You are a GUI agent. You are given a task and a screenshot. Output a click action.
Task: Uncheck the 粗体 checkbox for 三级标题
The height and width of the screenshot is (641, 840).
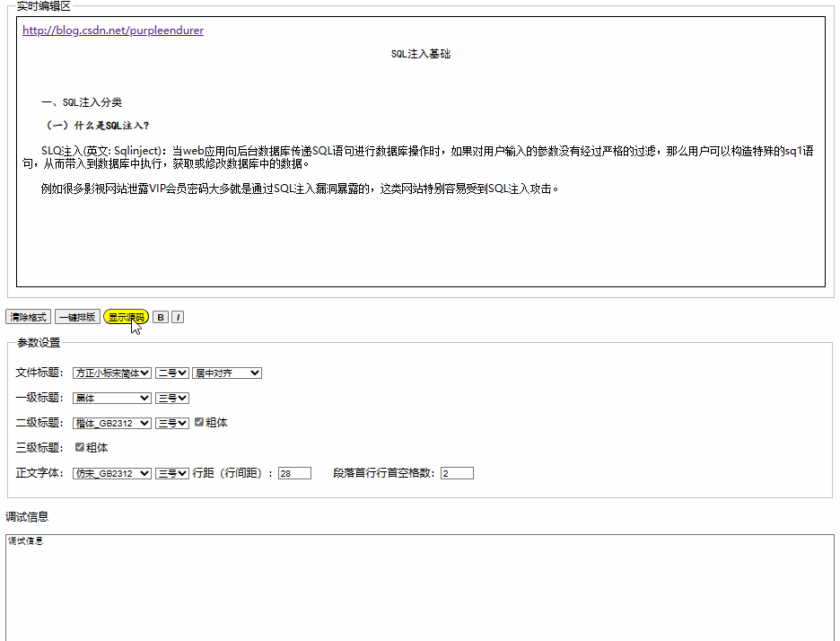(x=80, y=447)
